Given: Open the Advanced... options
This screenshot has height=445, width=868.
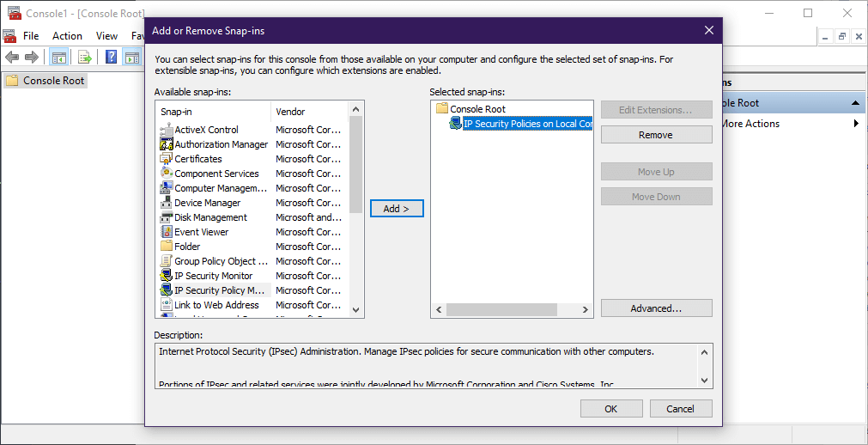Looking at the screenshot, I should point(656,308).
